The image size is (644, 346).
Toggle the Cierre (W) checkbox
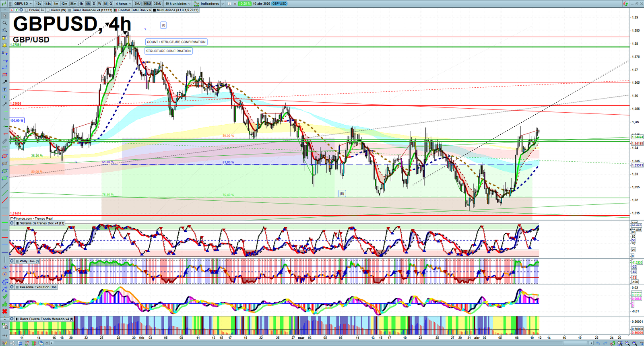48,10
